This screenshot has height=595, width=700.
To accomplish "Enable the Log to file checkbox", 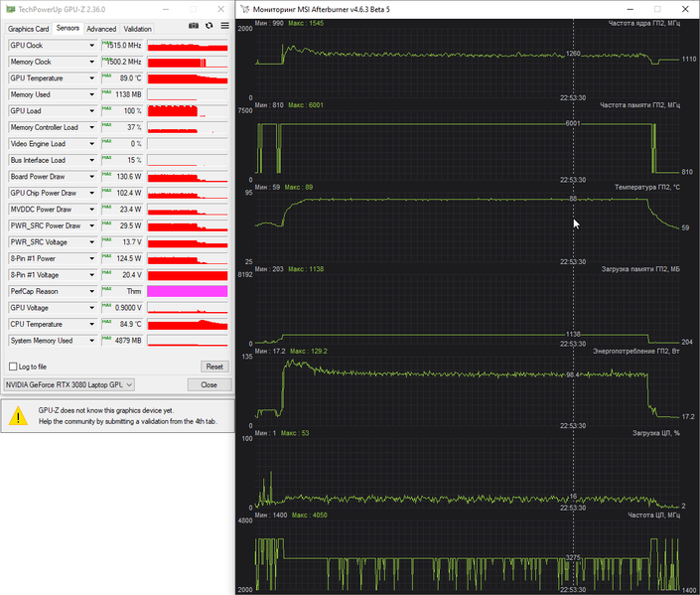I will coord(13,367).
